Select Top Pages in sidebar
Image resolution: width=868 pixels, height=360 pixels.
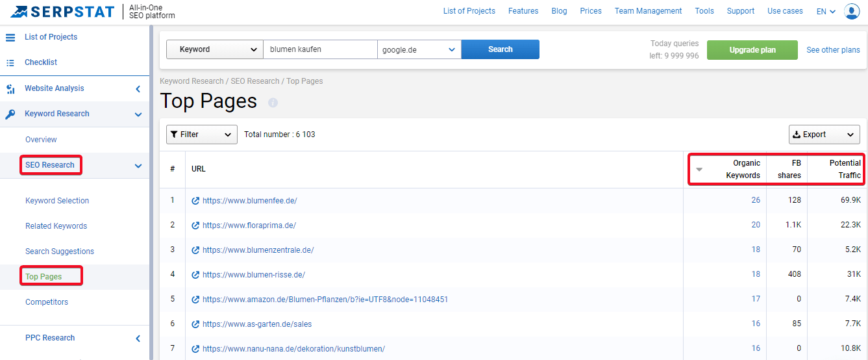pos(43,277)
